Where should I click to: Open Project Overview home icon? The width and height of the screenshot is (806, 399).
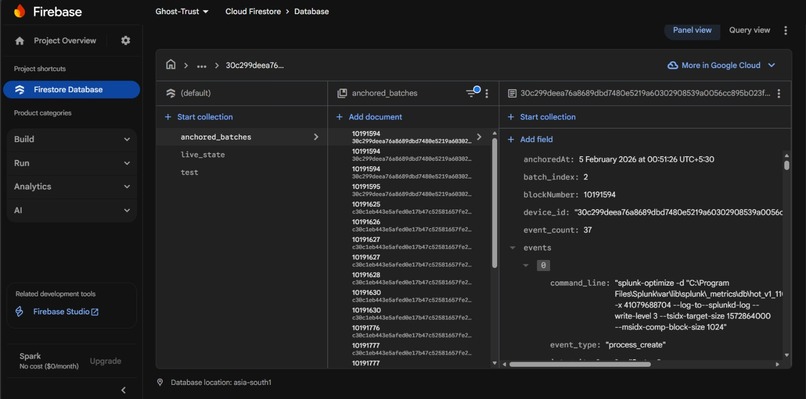(x=20, y=41)
